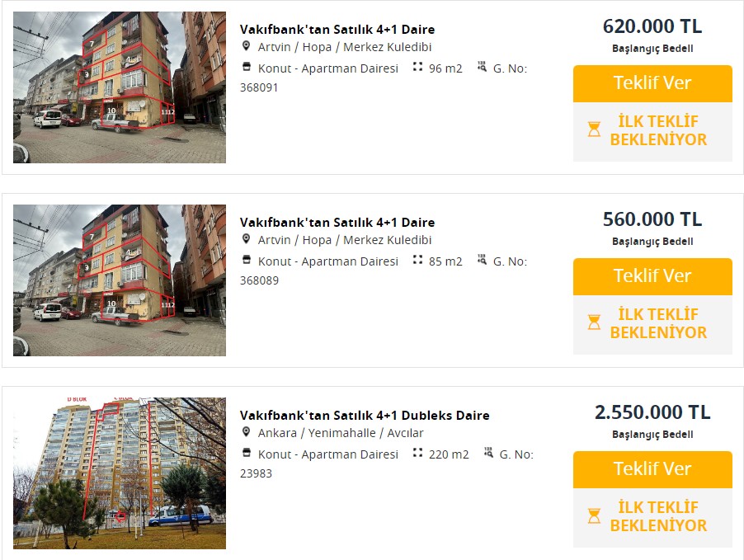The height and width of the screenshot is (560, 744).
Task: Click the property type icon in the Ankara listing
Action: (x=246, y=454)
